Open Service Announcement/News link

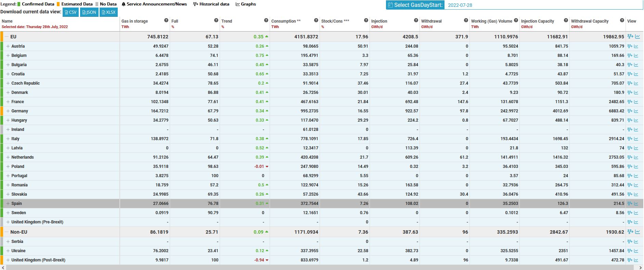pyautogui.click(x=154, y=4)
